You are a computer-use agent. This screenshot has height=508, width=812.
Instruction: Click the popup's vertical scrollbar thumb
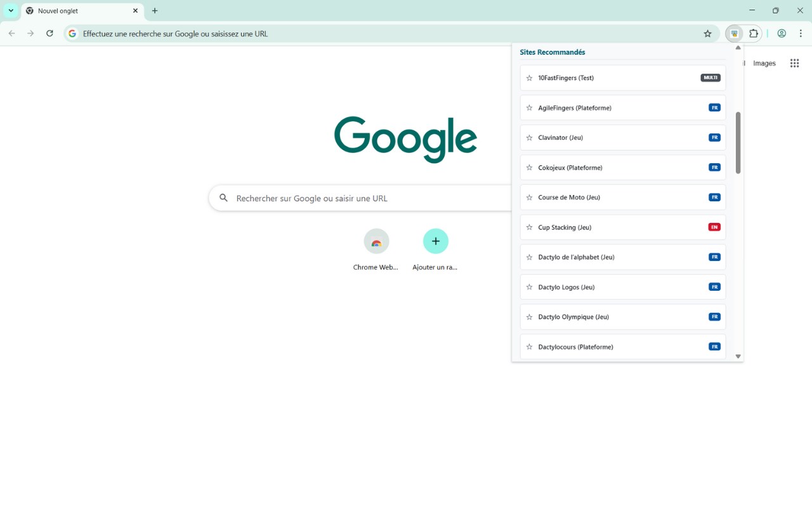[x=738, y=143]
